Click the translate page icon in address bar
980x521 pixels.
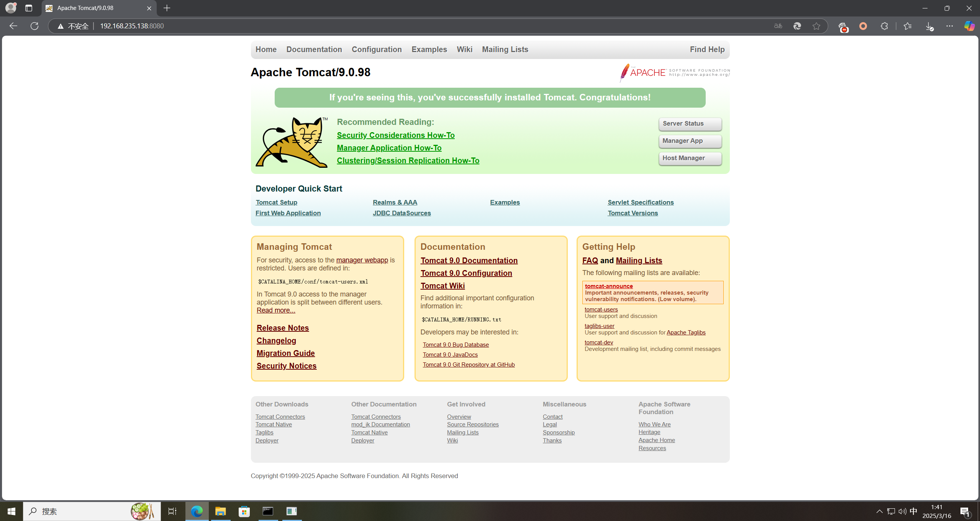(778, 26)
